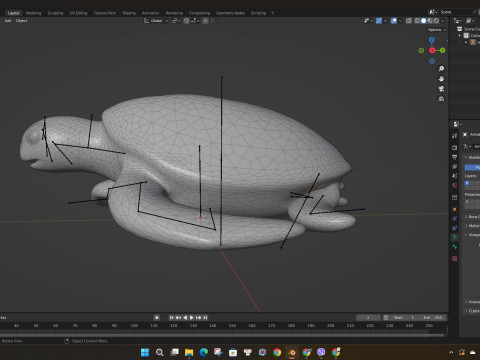Image resolution: width=480 pixels, height=360 pixels.
Task: Select material preview shading mode
Action: (x=430, y=21)
